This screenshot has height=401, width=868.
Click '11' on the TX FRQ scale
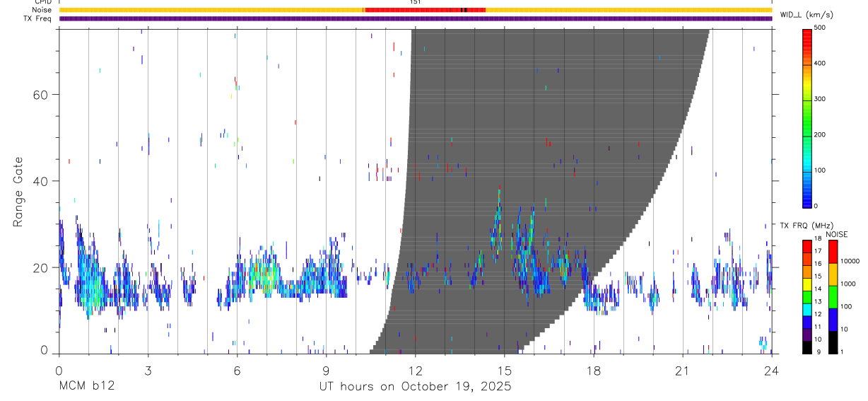tap(818, 327)
